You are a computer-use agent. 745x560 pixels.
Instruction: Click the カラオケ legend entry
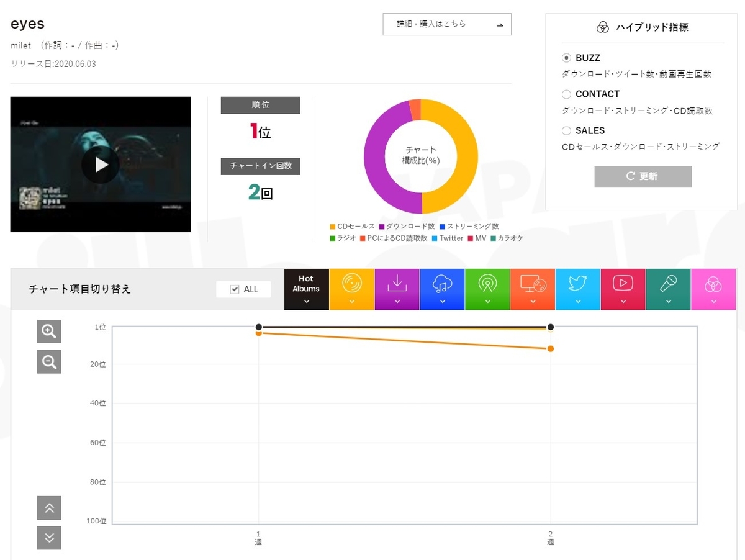pyautogui.click(x=507, y=238)
